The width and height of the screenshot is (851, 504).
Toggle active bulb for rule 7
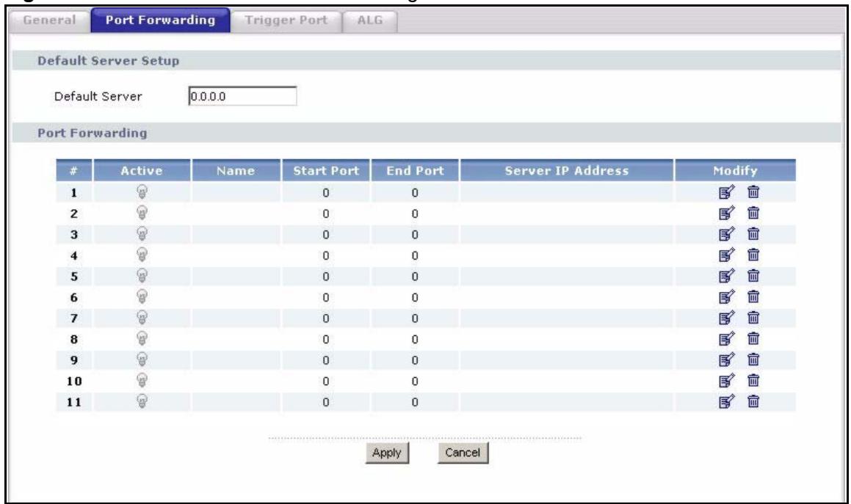[142, 318]
